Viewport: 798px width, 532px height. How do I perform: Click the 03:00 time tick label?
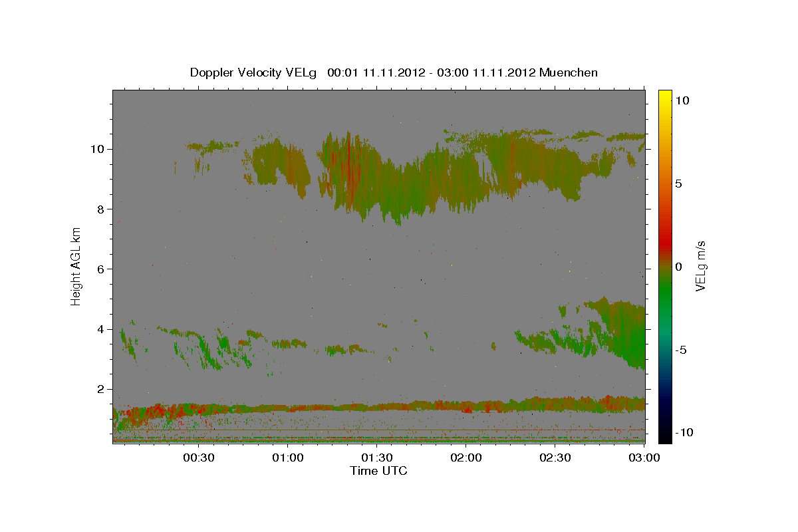(x=643, y=458)
